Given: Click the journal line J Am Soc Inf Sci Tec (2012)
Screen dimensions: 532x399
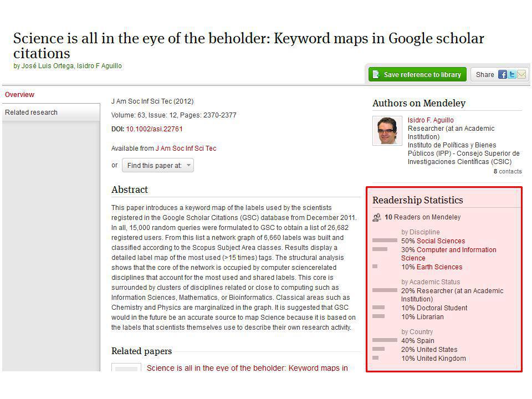Looking at the screenshot, I should click(x=152, y=101).
